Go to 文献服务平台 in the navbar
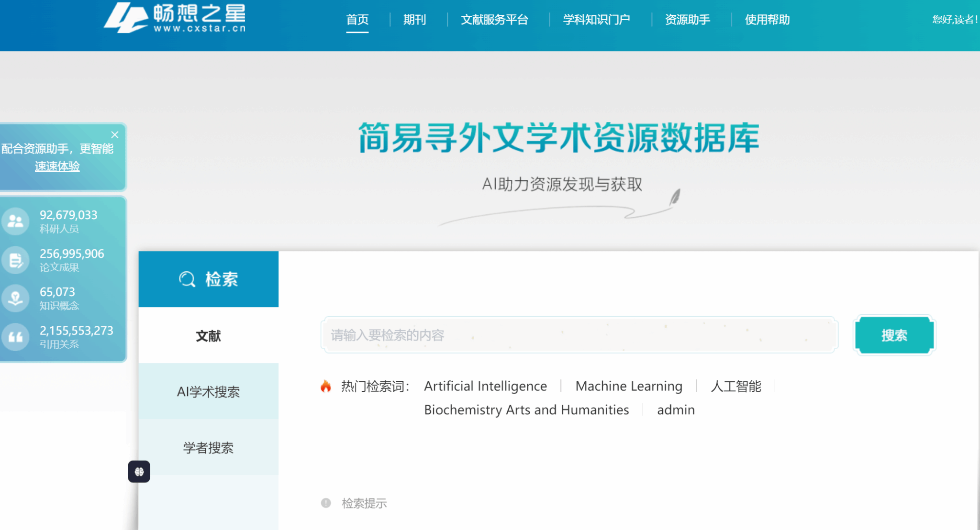The height and width of the screenshot is (530, 980). 494,20
